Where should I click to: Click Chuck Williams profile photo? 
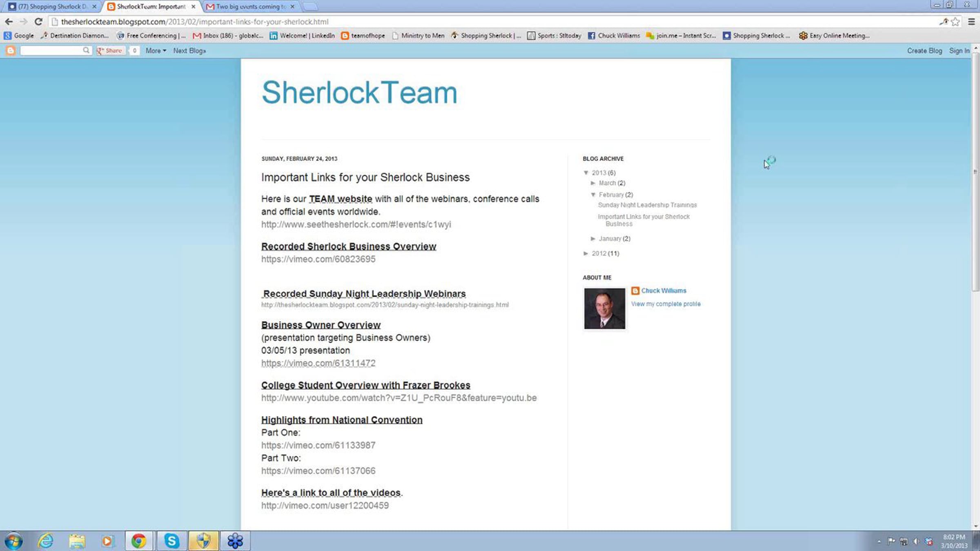pyautogui.click(x=604, y=309)
